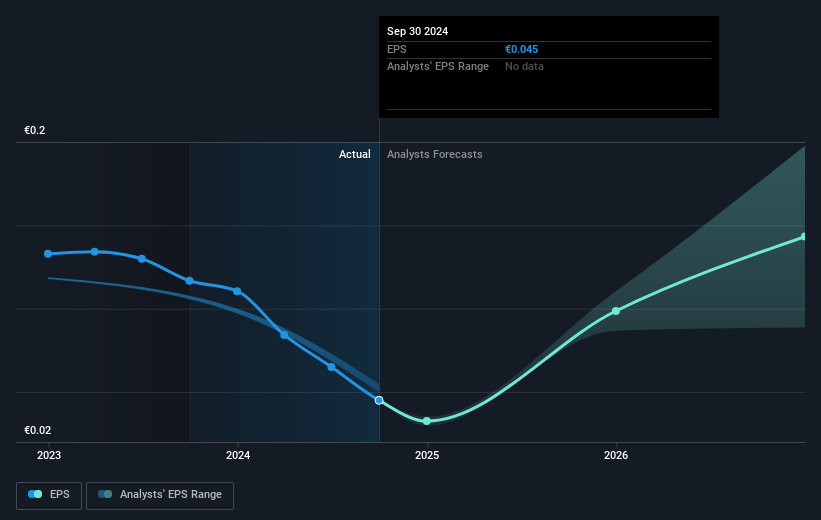
Task: Click the 2025 forecast EPS data point
Action: pyautogui.click(x=427, y=421)
